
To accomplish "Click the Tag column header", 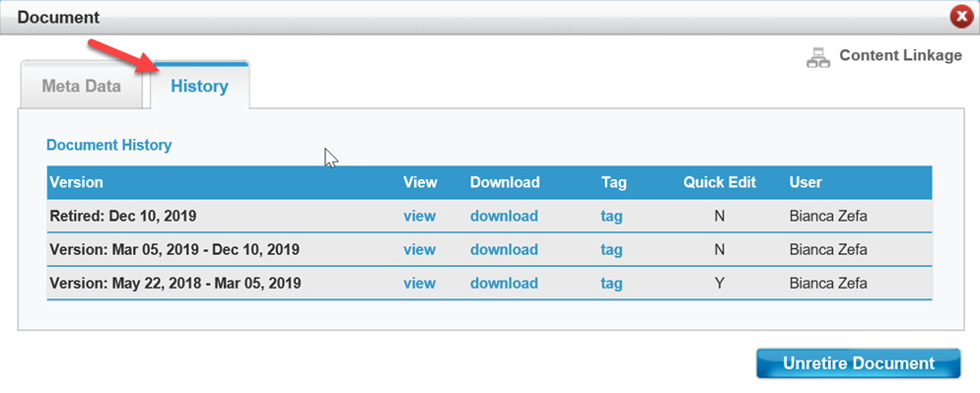I will point(614,183).
